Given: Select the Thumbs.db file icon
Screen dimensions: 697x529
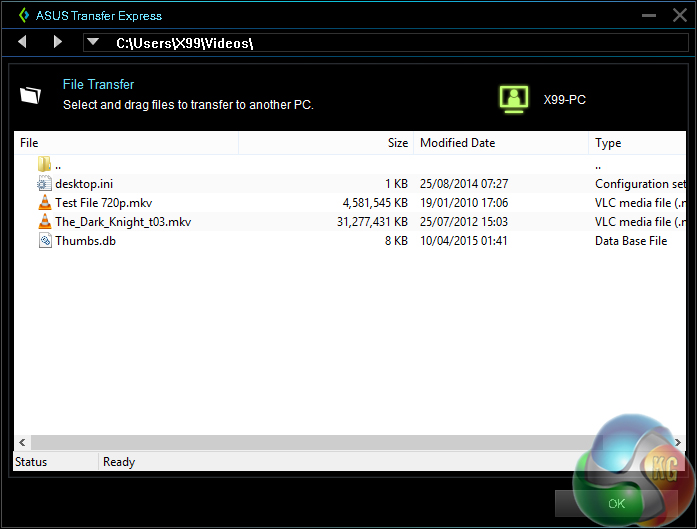Looking at the screenshot, I should [x=45, y=240].
